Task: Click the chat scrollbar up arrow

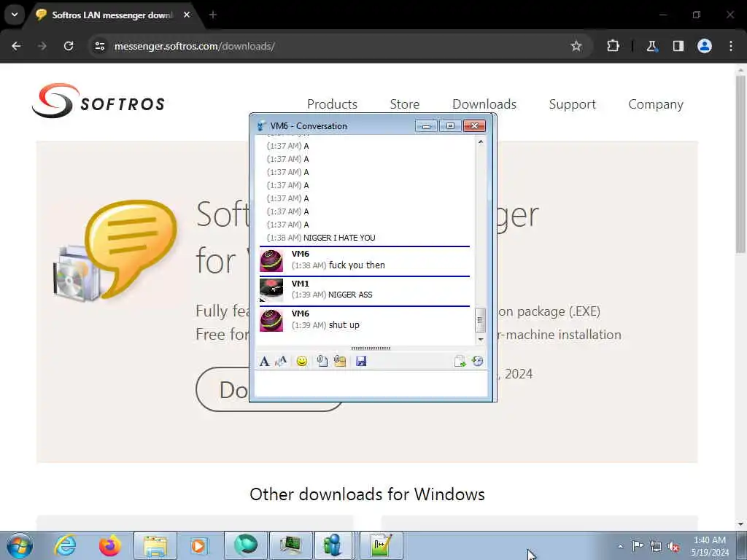Action: point(480,142)
